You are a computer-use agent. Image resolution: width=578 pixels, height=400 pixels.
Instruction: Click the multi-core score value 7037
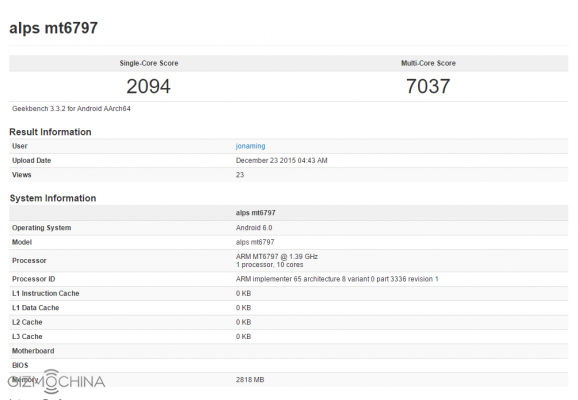click(x=428, y=86)
